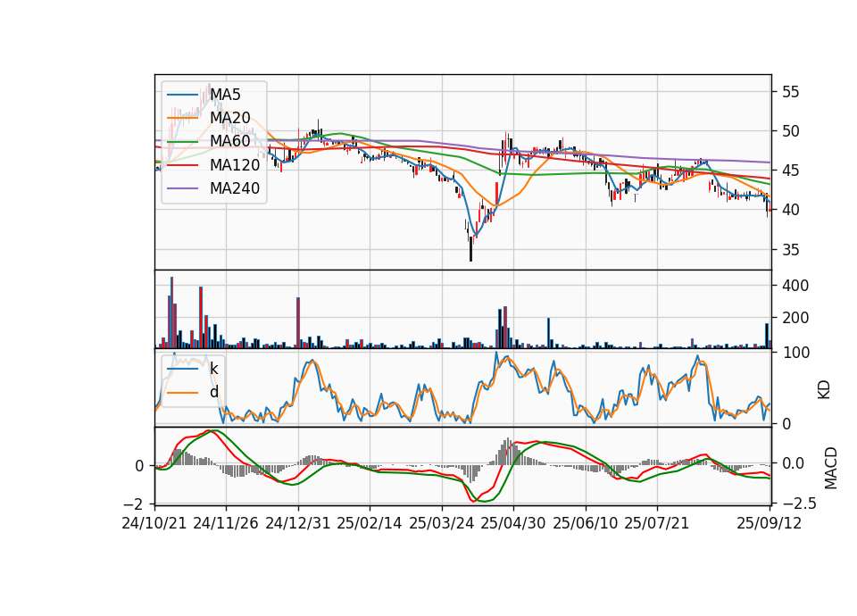This screenshot has width=857, height=616.
Task: Click the 25/02/14 date tick label
Action: 370,523
